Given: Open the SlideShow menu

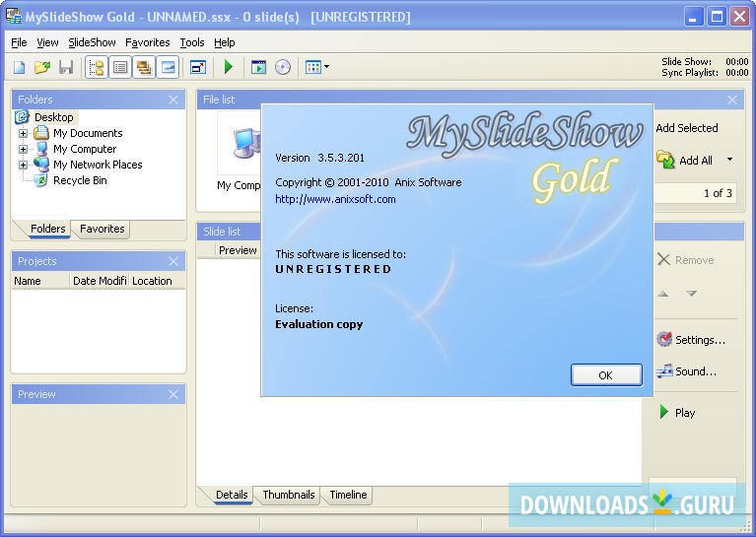Looking at the screenshot, I should coord(92,42).
